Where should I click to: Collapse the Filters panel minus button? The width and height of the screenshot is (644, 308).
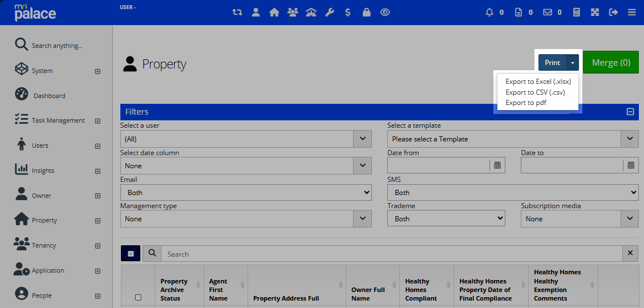point(630,112)
